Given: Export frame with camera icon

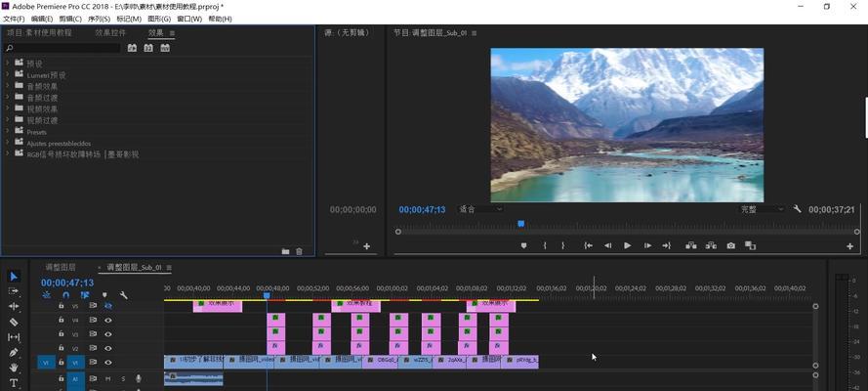Looking at the screenshot, I should (730, 245).
